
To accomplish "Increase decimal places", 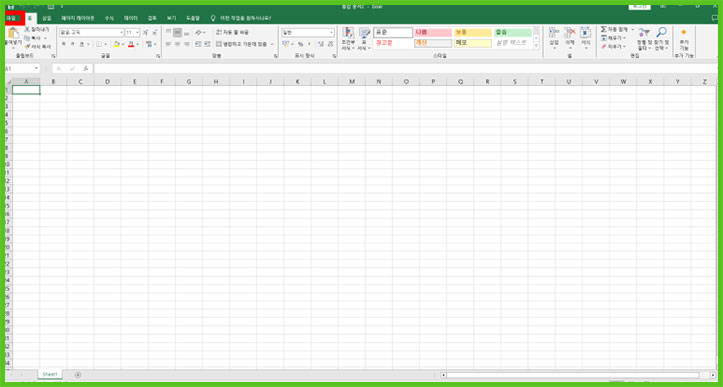I will (320, 44).
